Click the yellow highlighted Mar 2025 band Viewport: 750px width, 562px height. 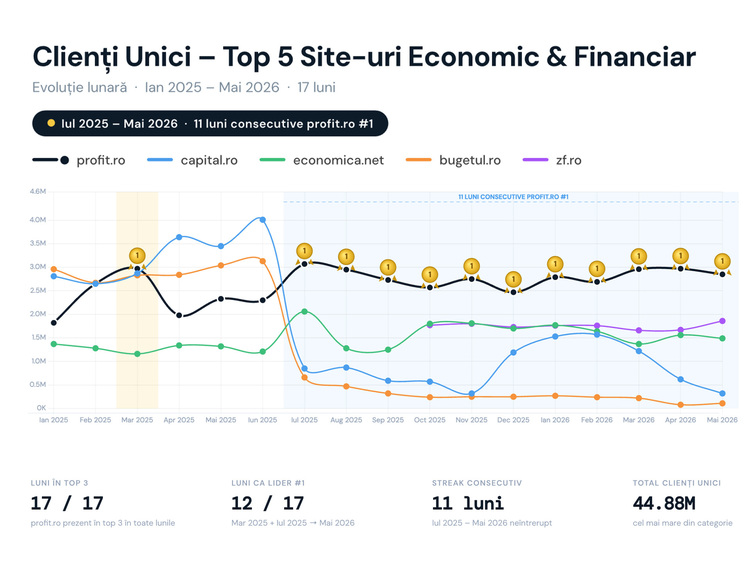click(137, 300)
